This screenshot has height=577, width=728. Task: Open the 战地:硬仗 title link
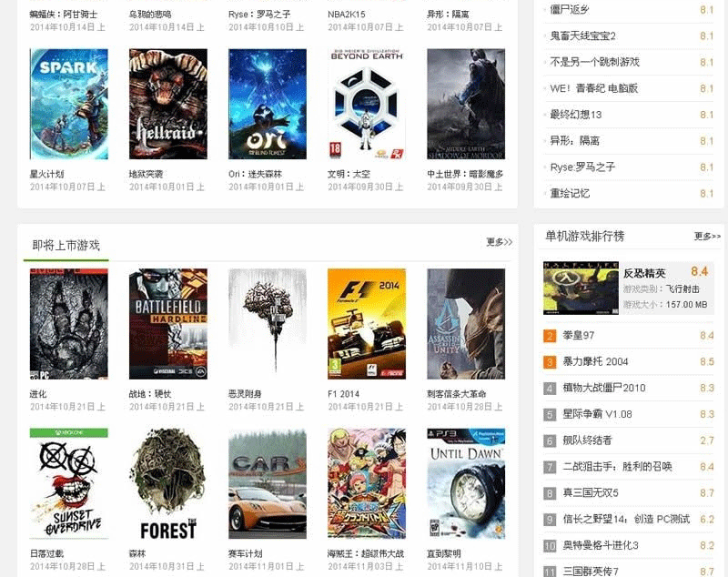pos(150,394)
